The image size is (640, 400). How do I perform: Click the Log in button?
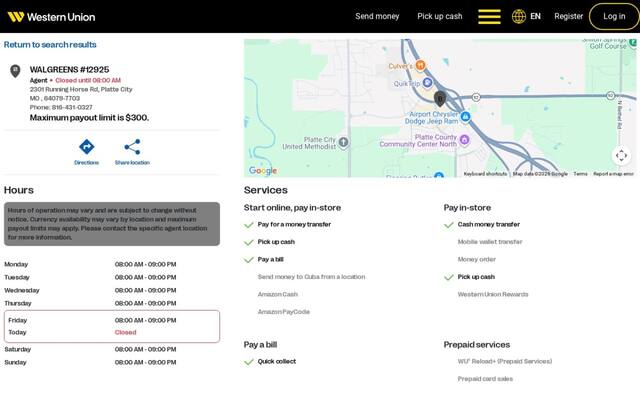point(614,16)
